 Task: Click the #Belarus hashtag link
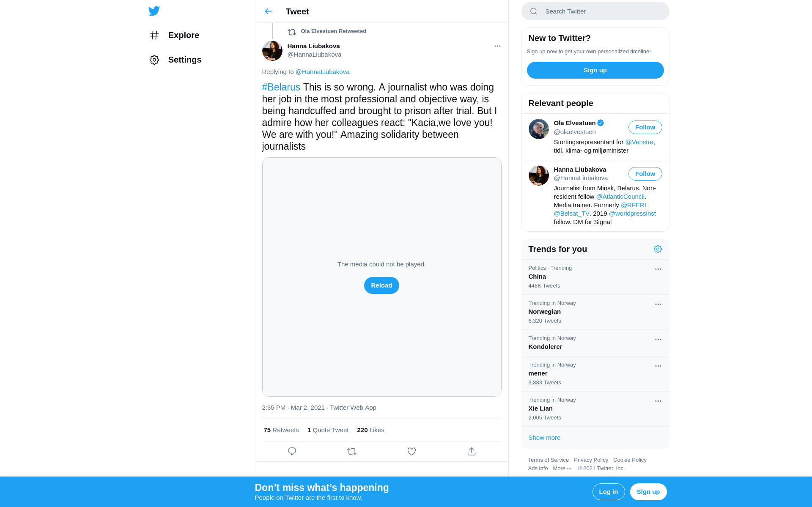281,87
